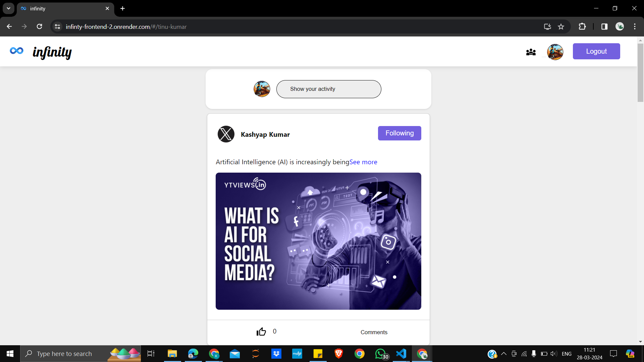Open the people/friends group icon
The image size is (644, 362).
point(531,52)
